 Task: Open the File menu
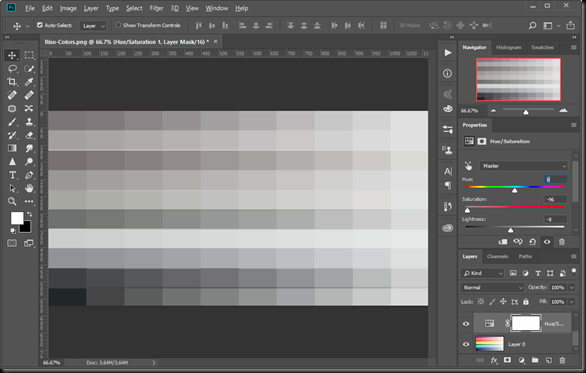pyautogui.click(x=30, y=8)
